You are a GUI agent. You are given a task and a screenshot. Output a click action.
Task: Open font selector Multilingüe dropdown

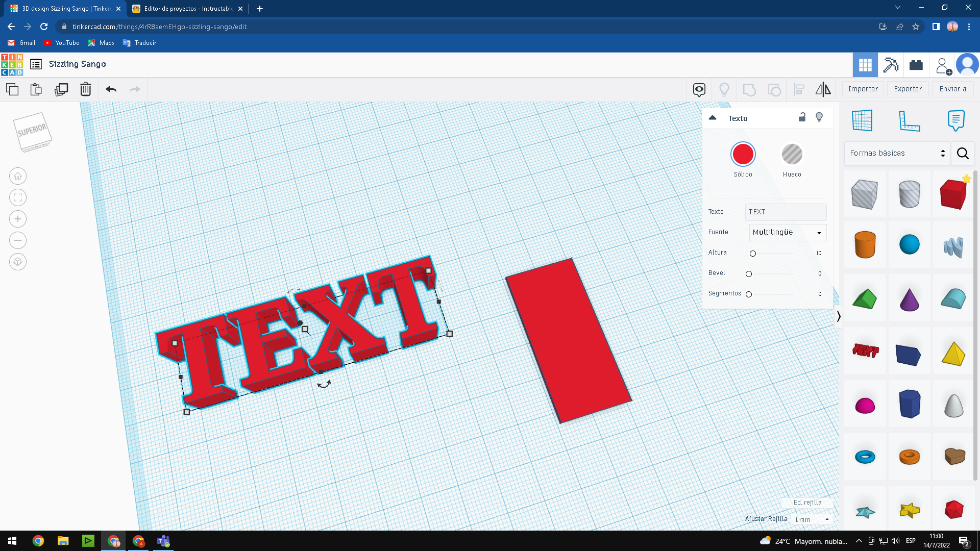(786, 232)
